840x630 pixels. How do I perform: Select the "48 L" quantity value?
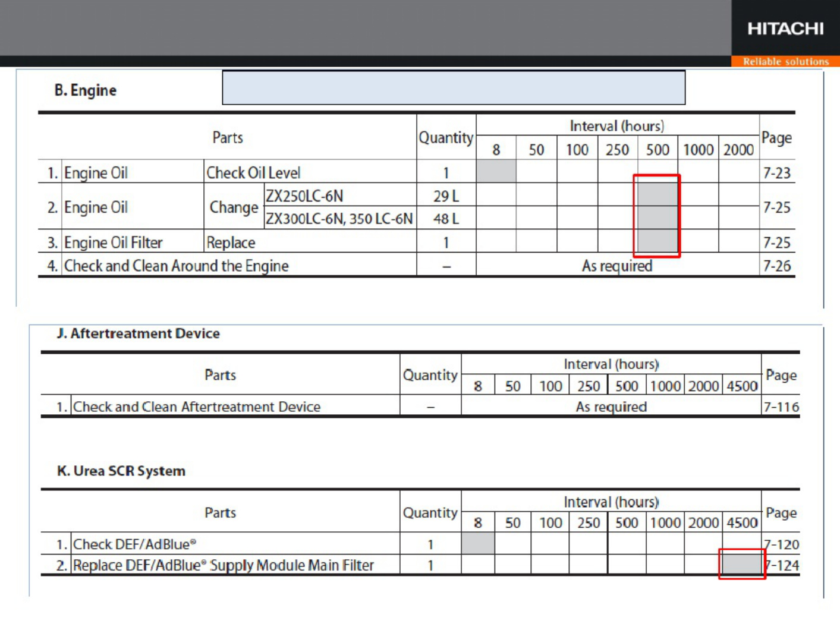(x=446, y=219)
